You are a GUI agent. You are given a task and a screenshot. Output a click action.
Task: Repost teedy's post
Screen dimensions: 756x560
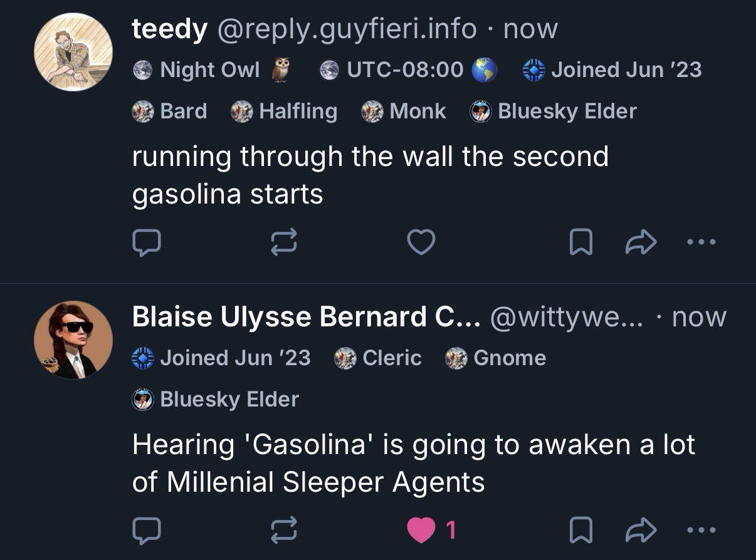(283, 243)
